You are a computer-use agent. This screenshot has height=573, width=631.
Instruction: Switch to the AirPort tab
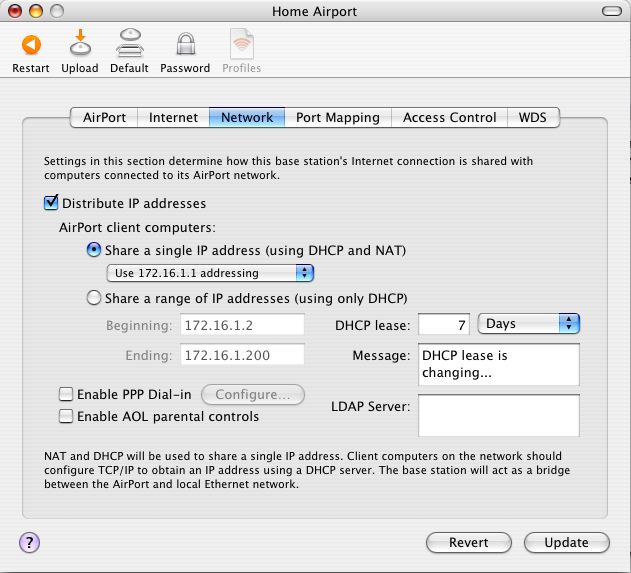tap(104, 117)
